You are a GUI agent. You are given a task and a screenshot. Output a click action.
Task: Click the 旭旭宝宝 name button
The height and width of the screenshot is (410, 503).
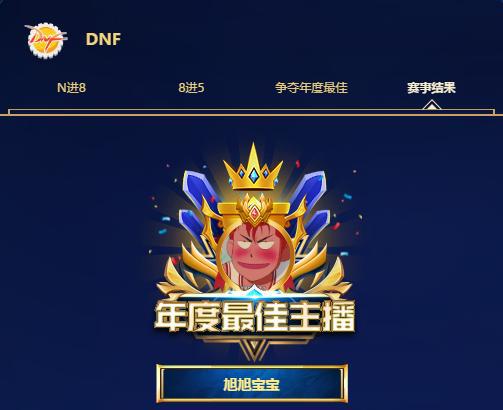click(x=252, y=384)
